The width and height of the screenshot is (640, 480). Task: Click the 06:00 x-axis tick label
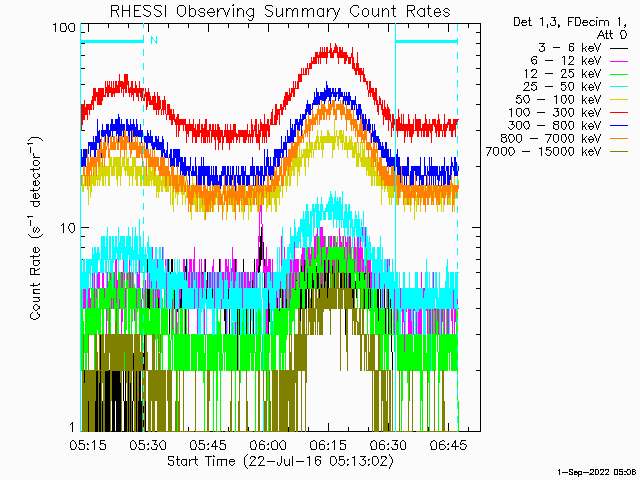point(268,445)
